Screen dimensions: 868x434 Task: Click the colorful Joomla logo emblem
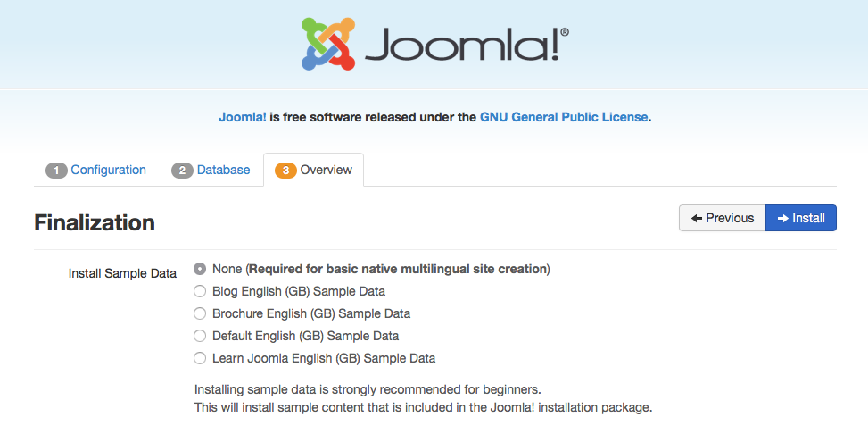tap(327, 44)
